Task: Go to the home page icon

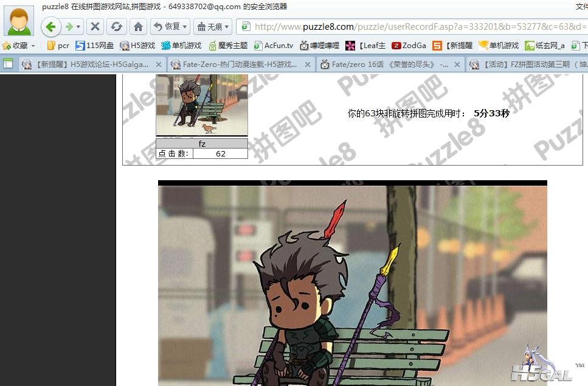Action: point(139,27)
